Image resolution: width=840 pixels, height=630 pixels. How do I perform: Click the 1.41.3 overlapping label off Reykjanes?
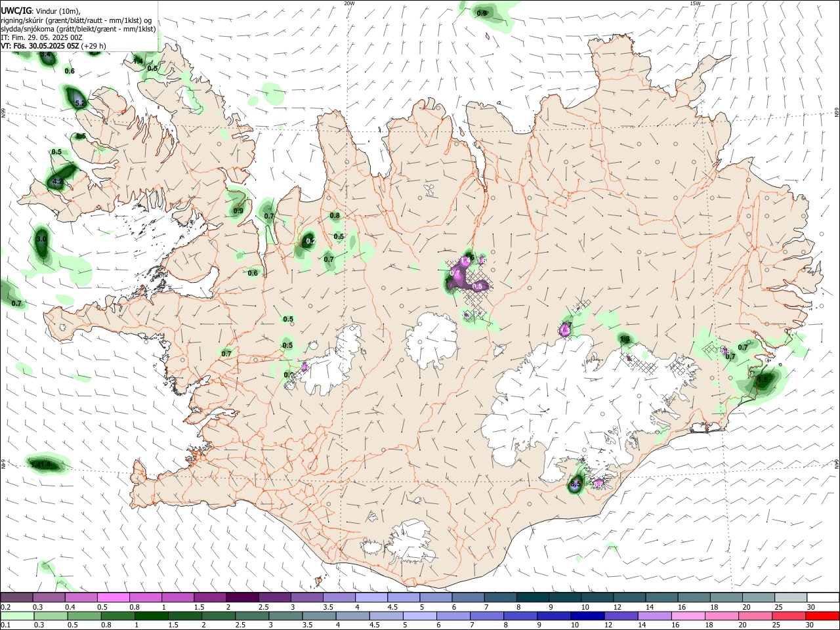pyautogui.click(x=41, y=465)
